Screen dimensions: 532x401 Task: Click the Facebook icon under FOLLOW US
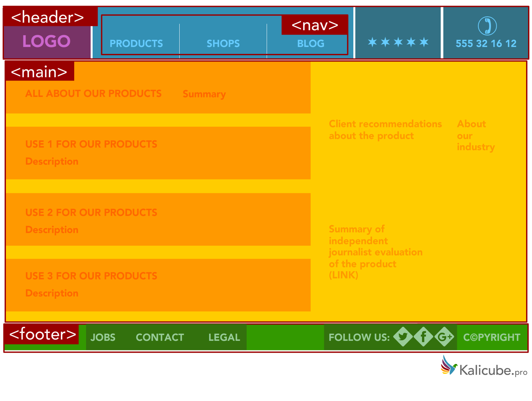point(424,337)
